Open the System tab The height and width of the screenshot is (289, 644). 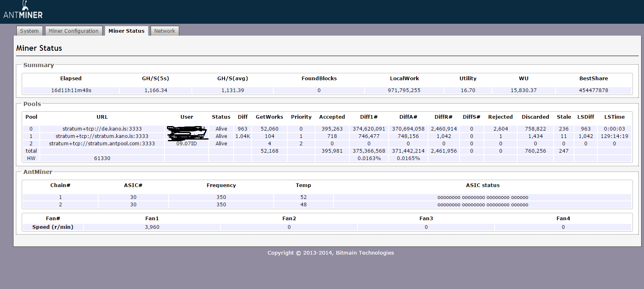coord(29,31)
